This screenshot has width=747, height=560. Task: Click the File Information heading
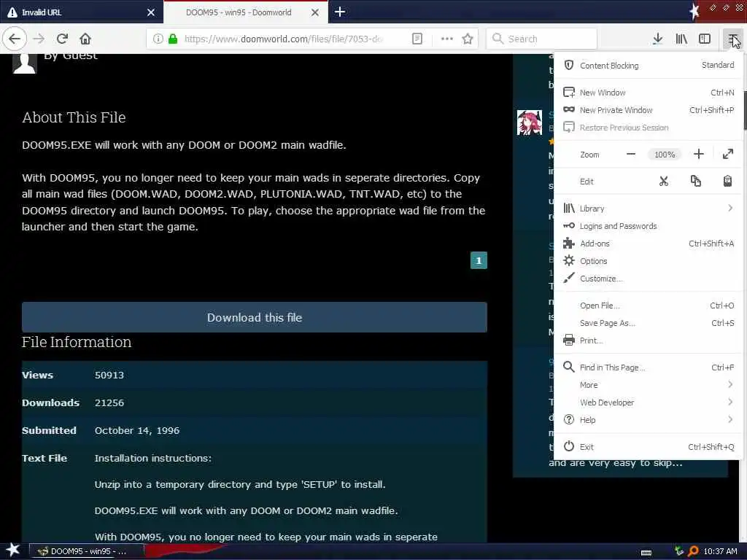(76, 342)
